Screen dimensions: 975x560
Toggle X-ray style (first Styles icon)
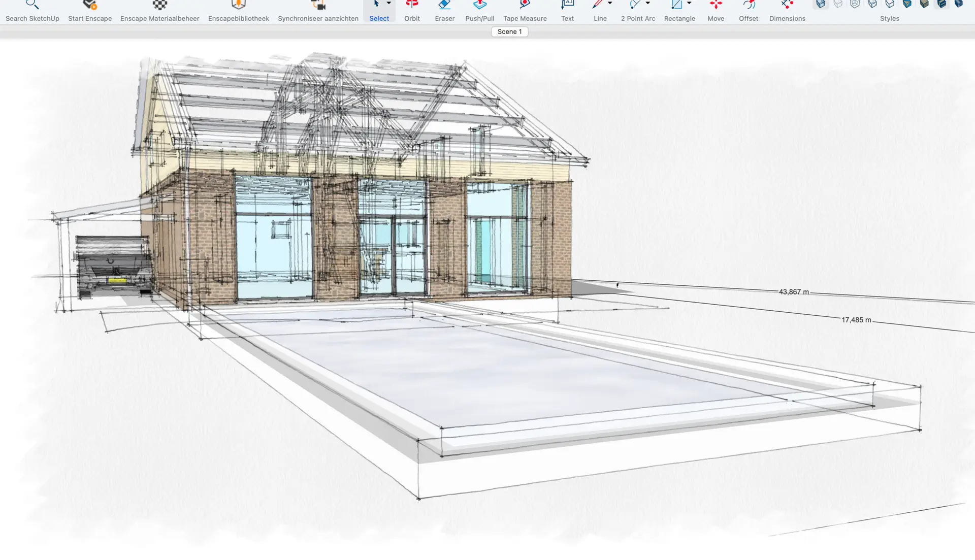click(x=821, y=4)
